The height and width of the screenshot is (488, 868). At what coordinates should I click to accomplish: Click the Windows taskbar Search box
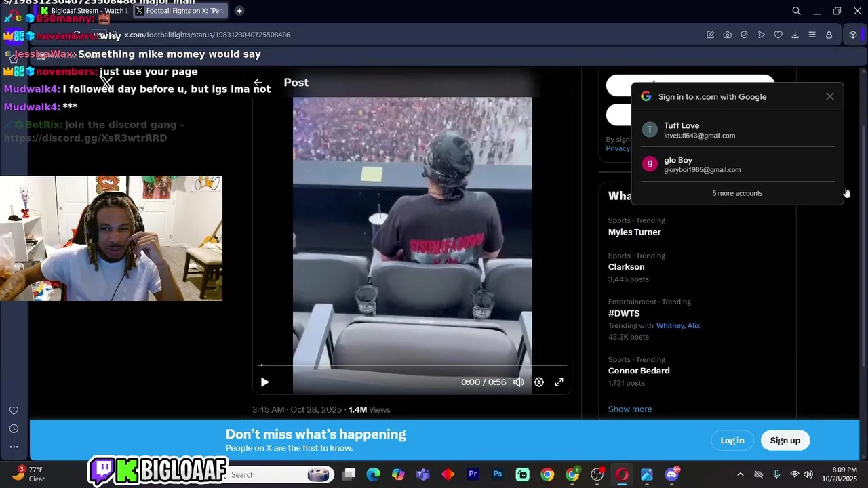[279, 474]
